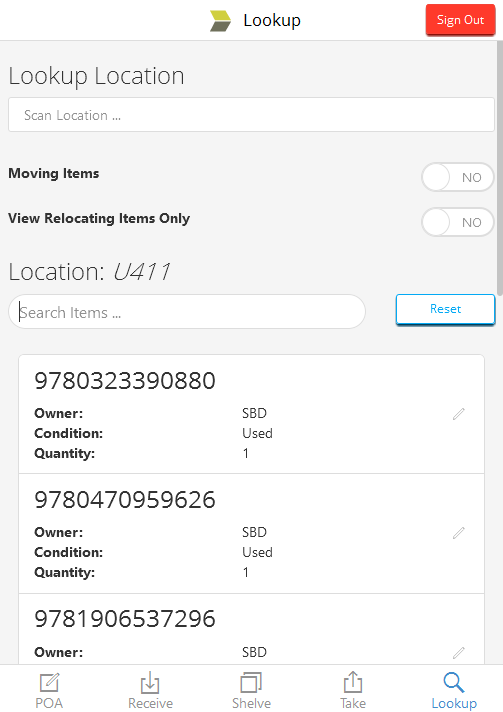Screen dimensions: 503x712
Task: Edit item 9781906537296 with the pencil icon
Action: 459,653
